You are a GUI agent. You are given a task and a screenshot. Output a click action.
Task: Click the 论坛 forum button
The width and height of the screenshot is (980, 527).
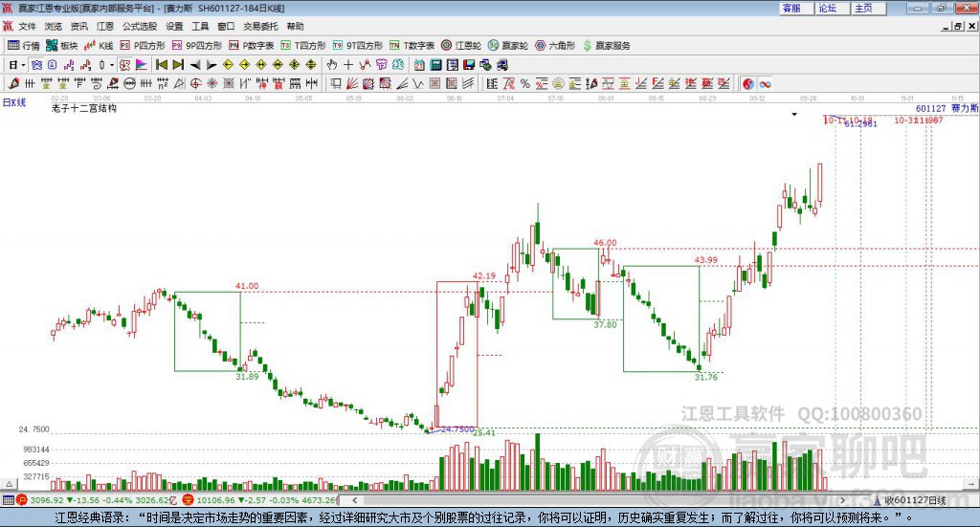point(832,8)
